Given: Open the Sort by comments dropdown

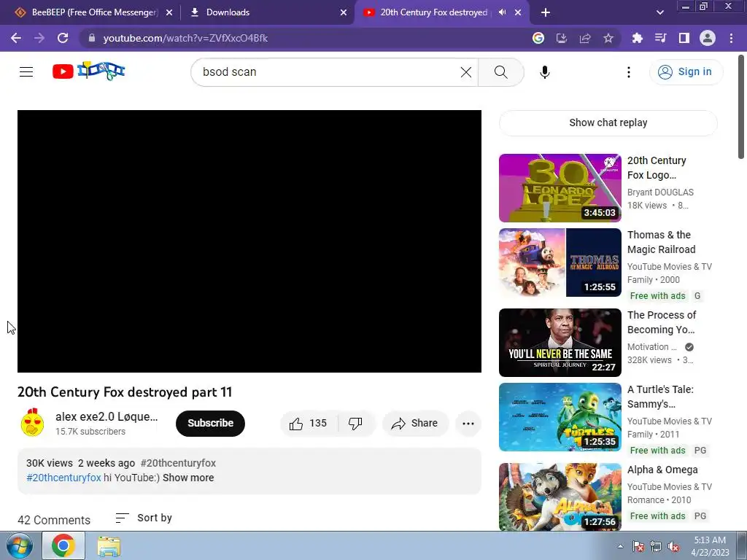Looking at the screenshot, I should 144,518.
